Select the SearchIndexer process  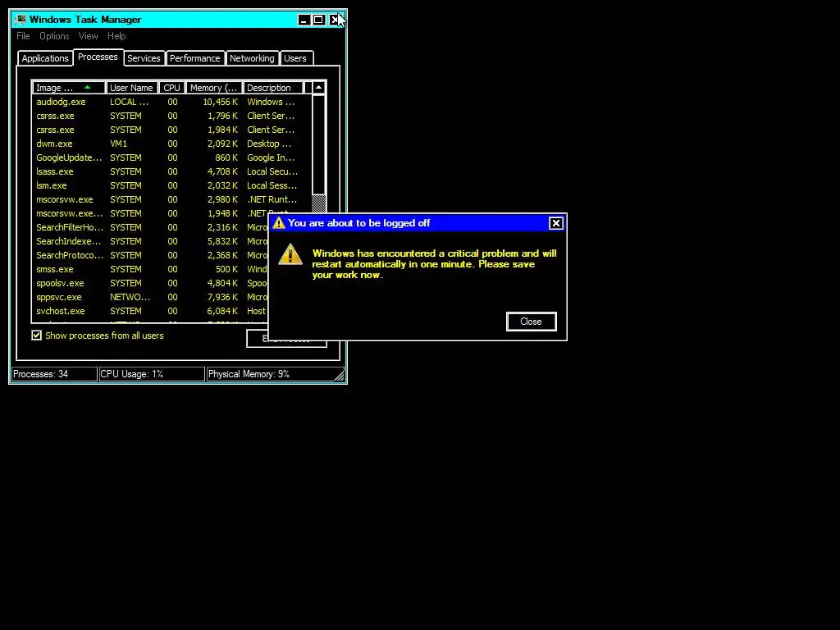click(x=150, y=241)
